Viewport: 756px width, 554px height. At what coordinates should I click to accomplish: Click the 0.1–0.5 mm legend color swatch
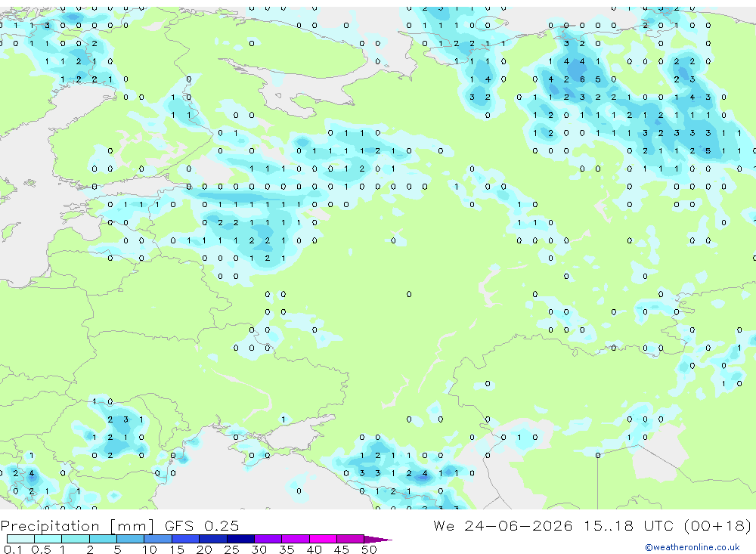[x=20, y=539]
